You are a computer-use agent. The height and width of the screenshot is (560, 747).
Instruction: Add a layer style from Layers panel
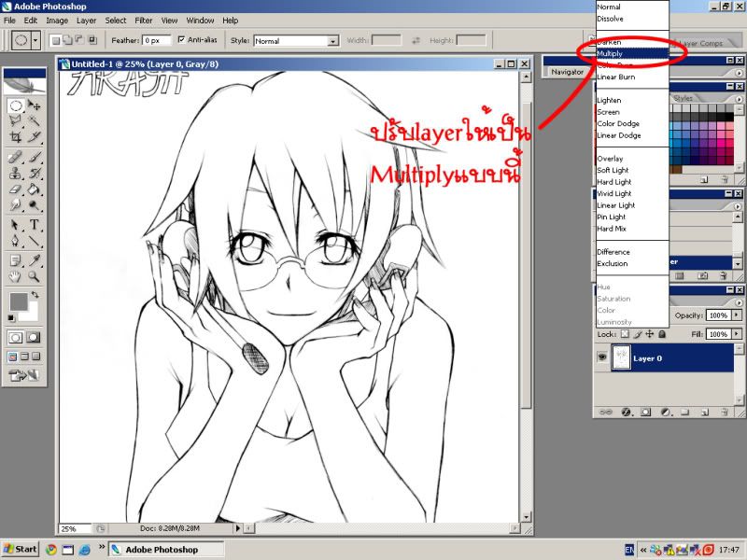point(626,412)
